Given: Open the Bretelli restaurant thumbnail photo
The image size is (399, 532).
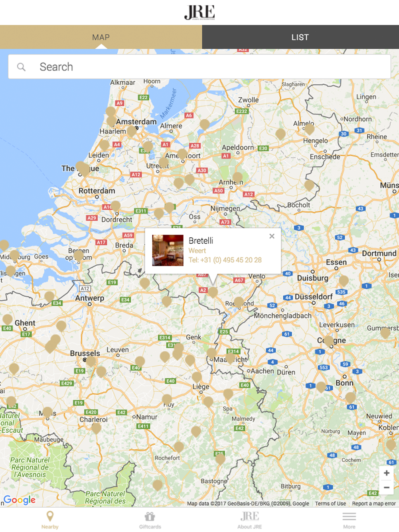Looking at the screenshot, I should click(168, 250).
